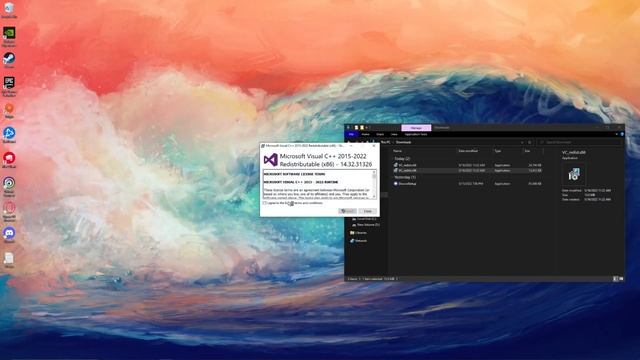Screen dimensions: 640x360
Task: Select the VC_redist.x64 file row
Action: pos(468,165)
